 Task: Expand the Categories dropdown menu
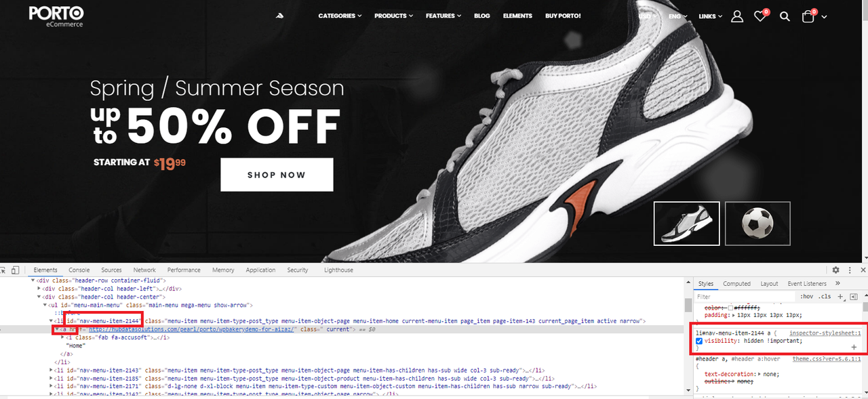coord(340,16)
